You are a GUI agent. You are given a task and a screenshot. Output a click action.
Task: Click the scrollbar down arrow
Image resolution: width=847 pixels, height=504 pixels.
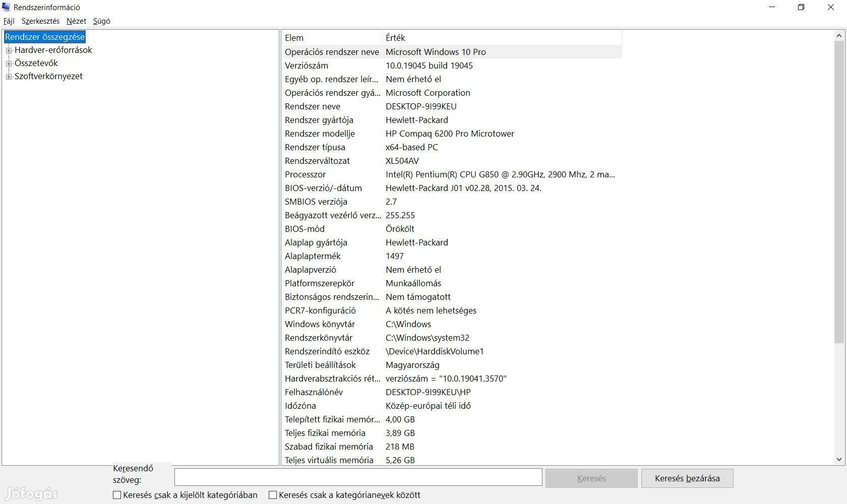click(839, 459)
